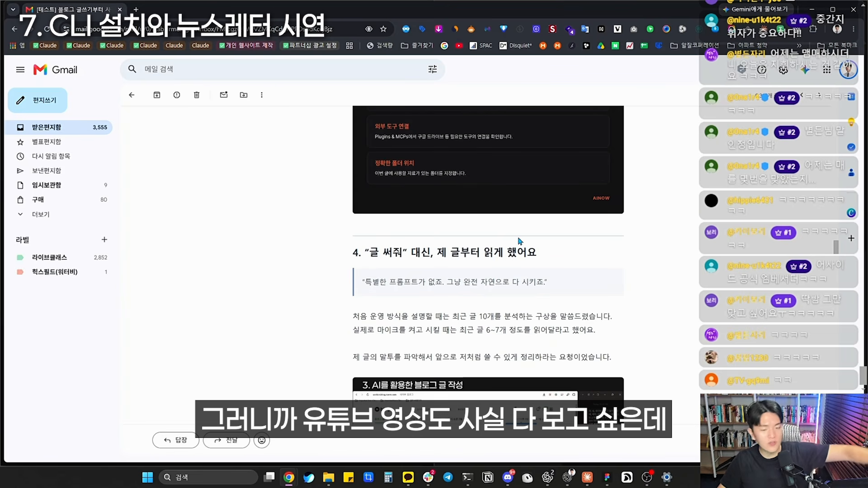Open Notion icon on the taskbar
Viewport: 868px width, 488px height.
pyautogui.click(x=488, y=477)
